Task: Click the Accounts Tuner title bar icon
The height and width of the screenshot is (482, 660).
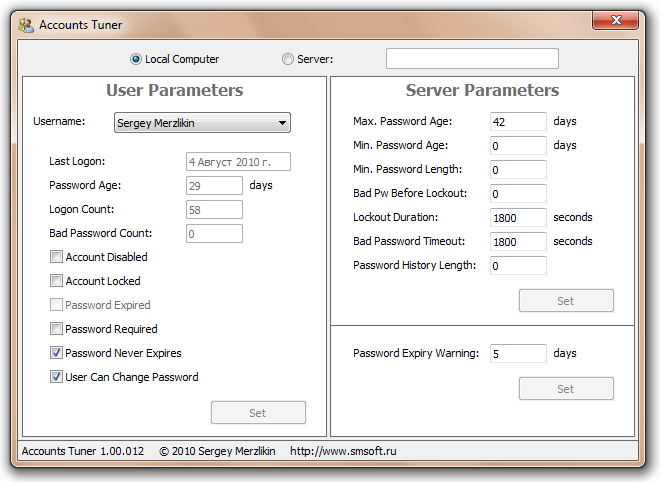Action: tap(26, 24)
